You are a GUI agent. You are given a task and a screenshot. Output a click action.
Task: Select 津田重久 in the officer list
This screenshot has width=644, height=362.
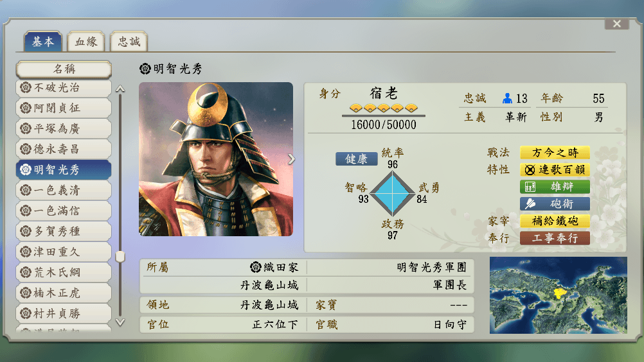point(64,252)
